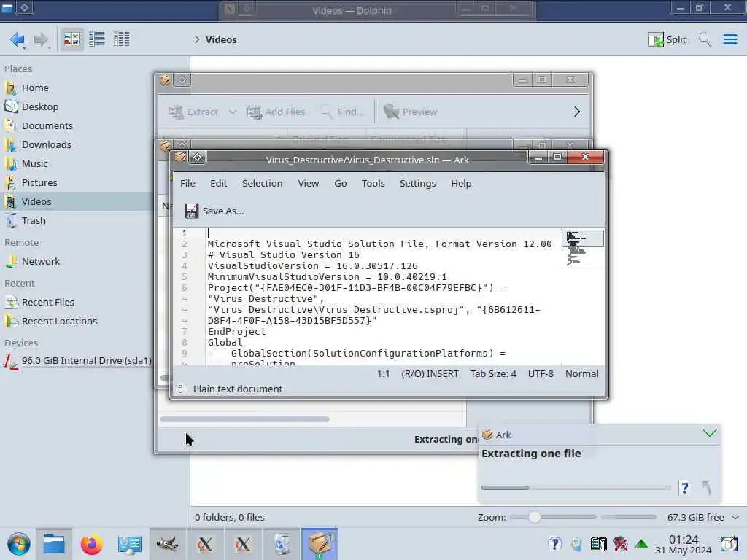Switch to Ark task in taskbar
Viewport: 747px width, 560px height.
point(320,544)
